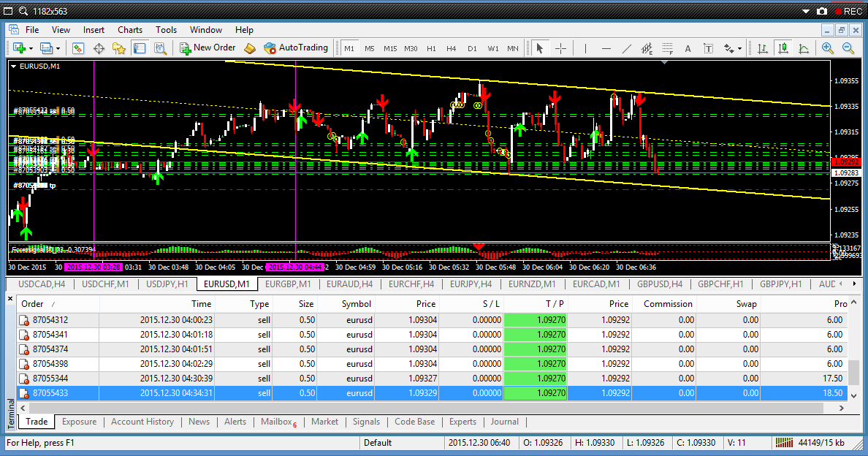Select the equidistant channel tool
This screenshot has width=868, height=456.
point(647,48)
